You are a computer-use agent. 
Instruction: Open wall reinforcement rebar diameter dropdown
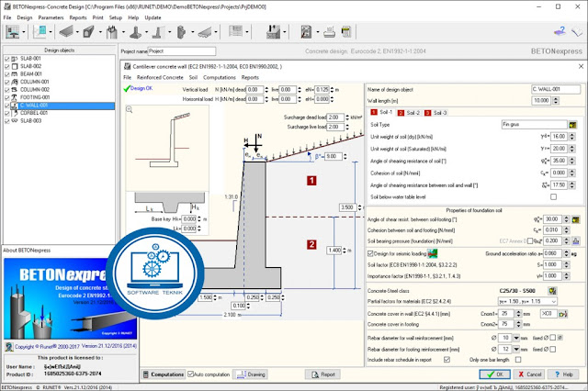coord(516,338)
